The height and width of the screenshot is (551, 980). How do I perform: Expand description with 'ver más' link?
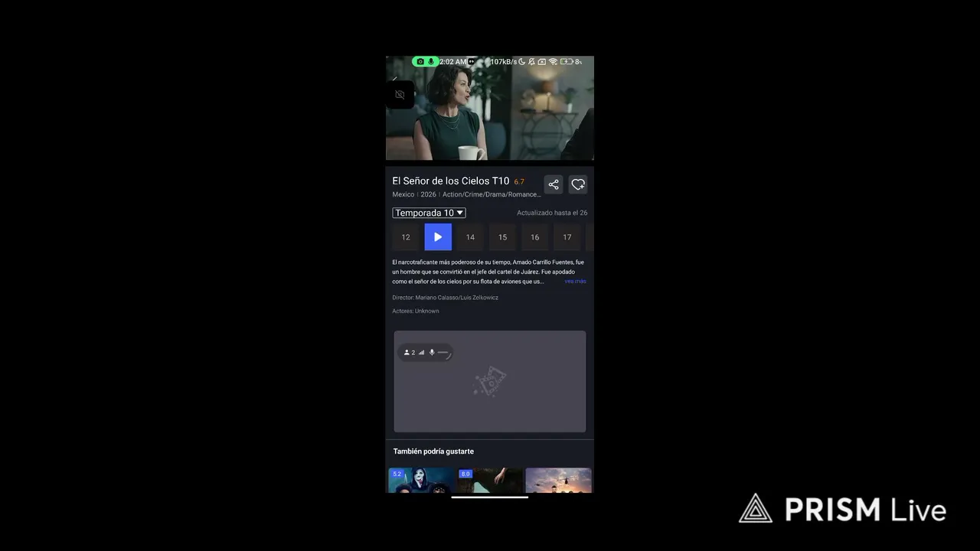pyautogui.click(x=575, y=282)
